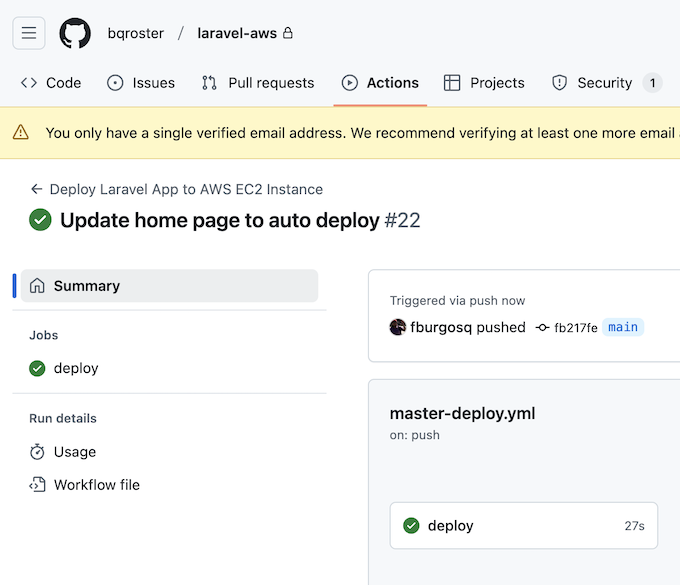This screenshot has height=585, width=680.
Task: Click the Code tab angle-brackets icon
Action: pyautogui.click(x=29, y=83)
